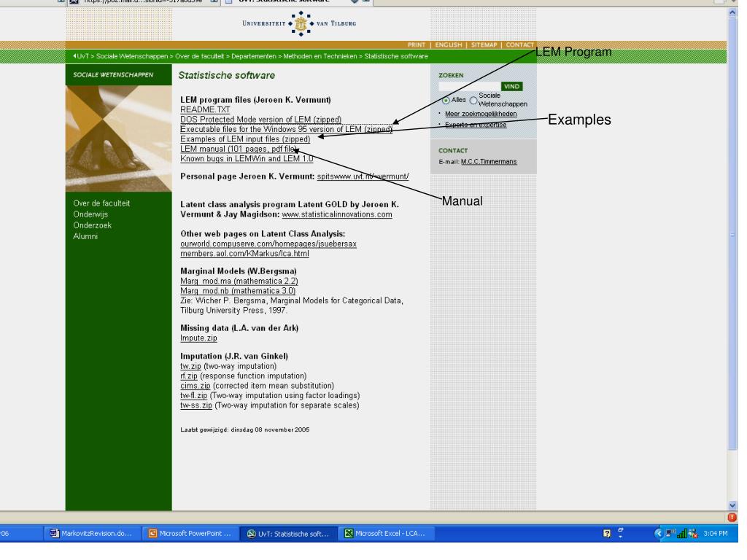The height and width of the screenshot is (560, 747).
Task: Click the red alert icon in status bar
Action: click(x=732, y=517)
